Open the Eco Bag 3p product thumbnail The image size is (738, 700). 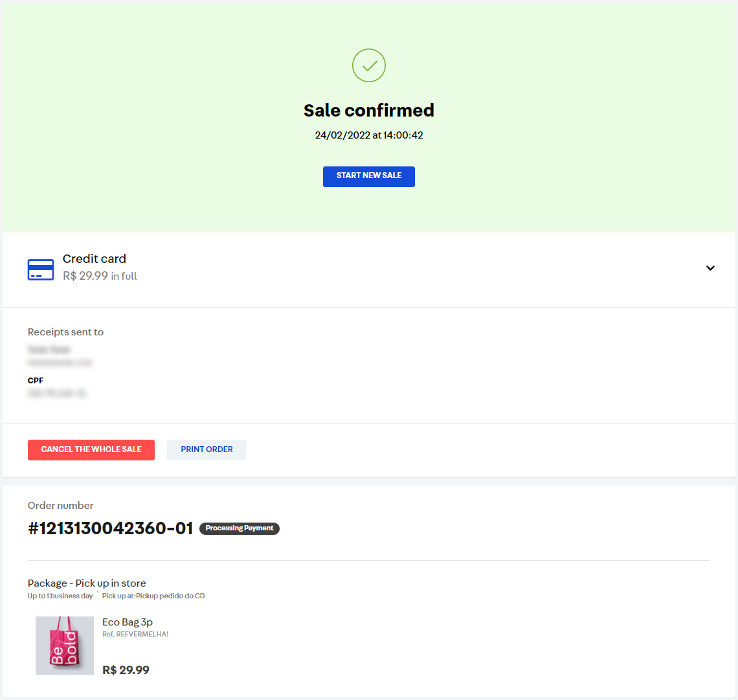pyautogui.click(x=65, y=646)
